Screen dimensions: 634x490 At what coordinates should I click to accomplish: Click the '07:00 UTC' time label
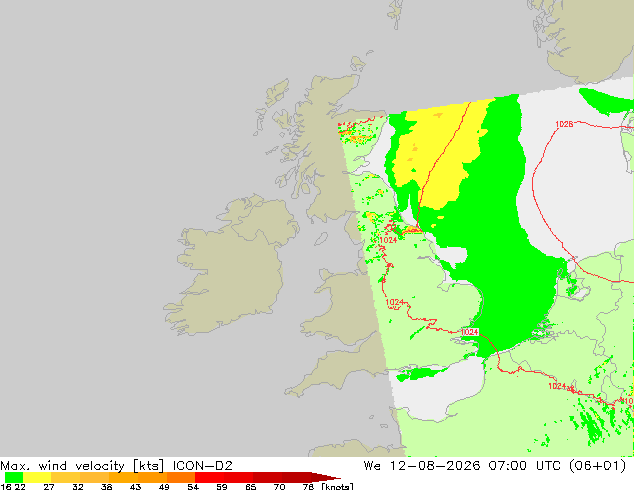click(x=524, y=466)
